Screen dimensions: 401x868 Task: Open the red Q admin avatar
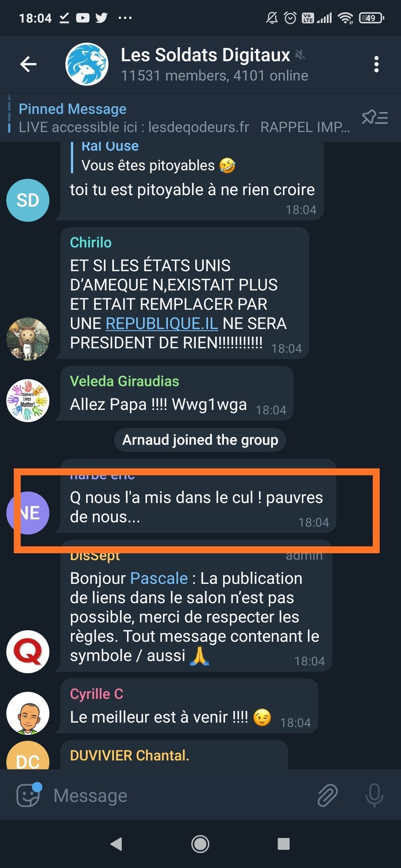tap(28, 652)
